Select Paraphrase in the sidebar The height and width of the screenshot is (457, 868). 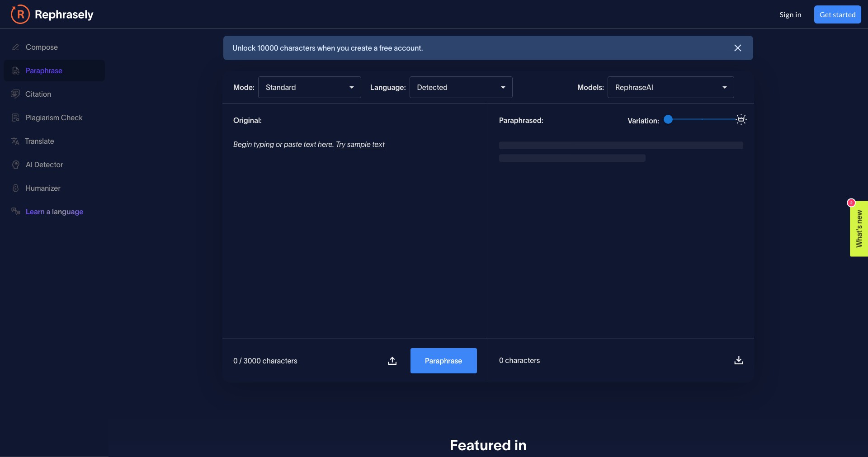tap(54, 71)
